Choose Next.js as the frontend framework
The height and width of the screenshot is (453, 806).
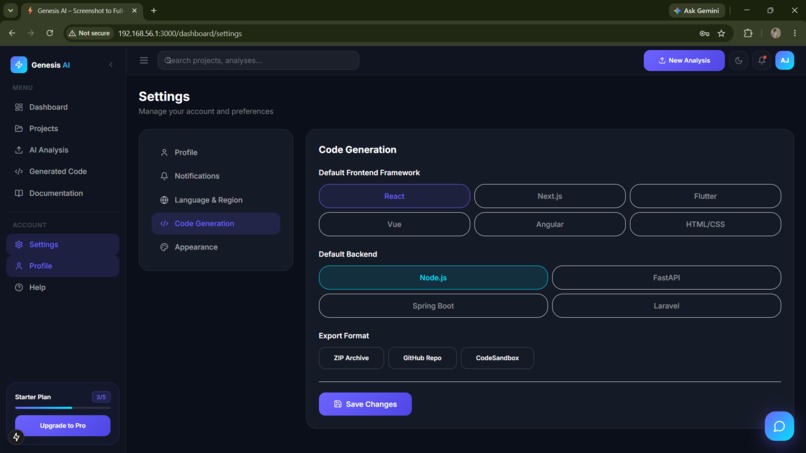click(549, 196)
